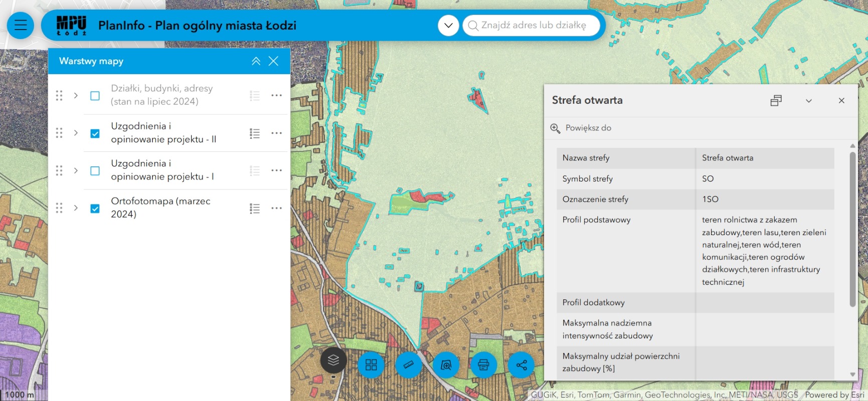Open the header dropdown arrow button
868x401 pixels.
pyautogui.click(x=448, y=25)
